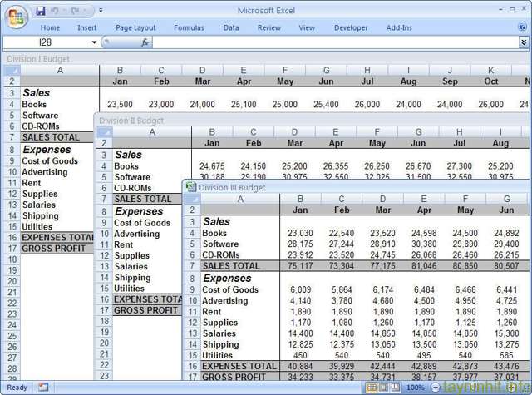Click the 100% zoom level button
Image resolution: width=532 pixels, height=395 pixels.
[x=416, y=388]
